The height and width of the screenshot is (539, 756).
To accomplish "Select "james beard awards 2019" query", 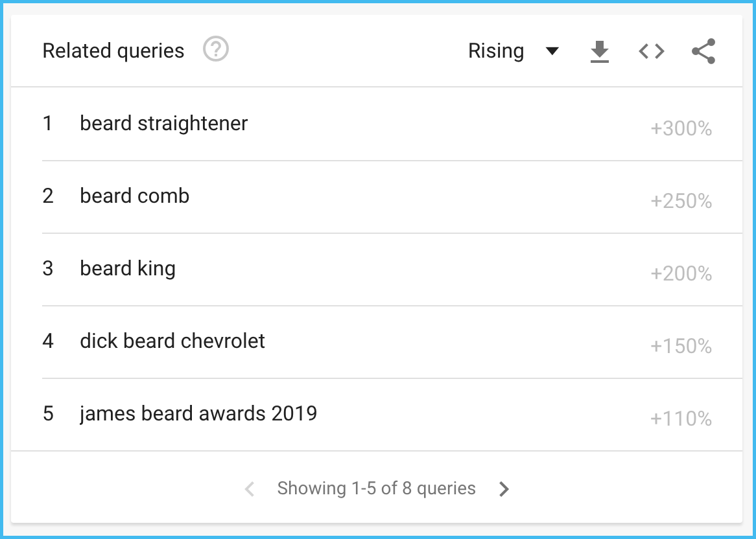I will [198, 413].
